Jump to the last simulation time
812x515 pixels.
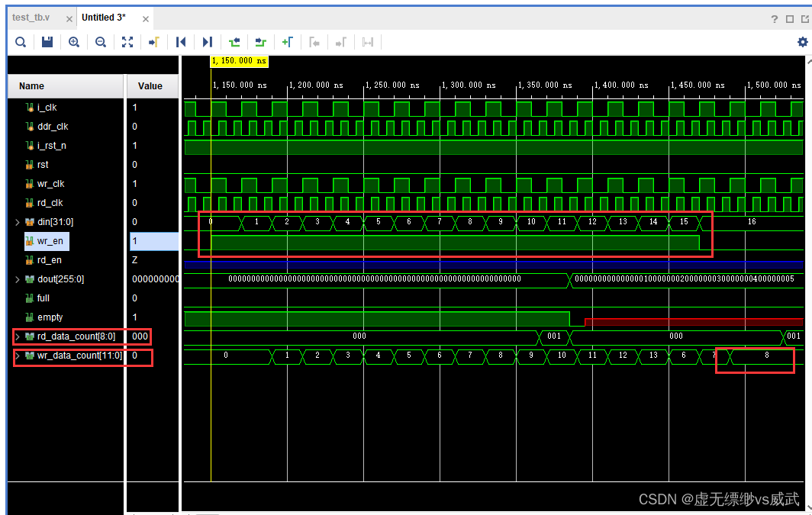[x=208, y=42]
